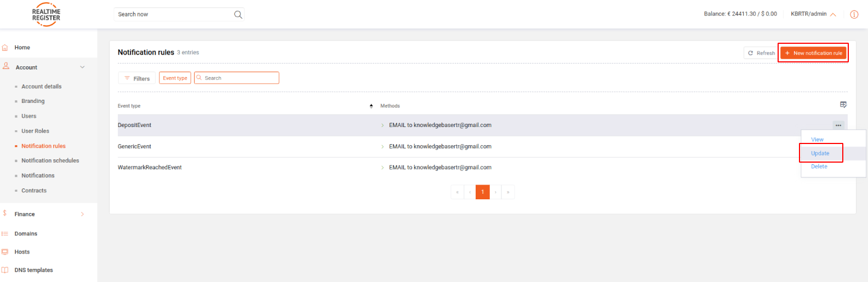Go to the last page of pagination
Image resolution: width=868 pixels, height=282 pixels.
508,192
